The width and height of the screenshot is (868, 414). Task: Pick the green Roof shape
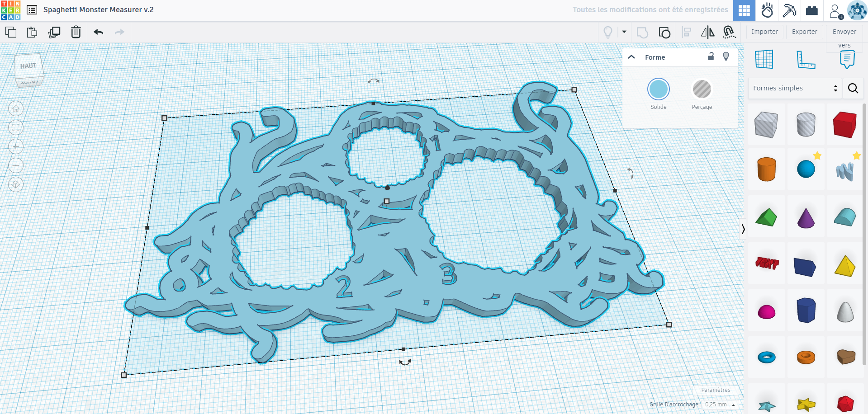click(x=766, y=217)
